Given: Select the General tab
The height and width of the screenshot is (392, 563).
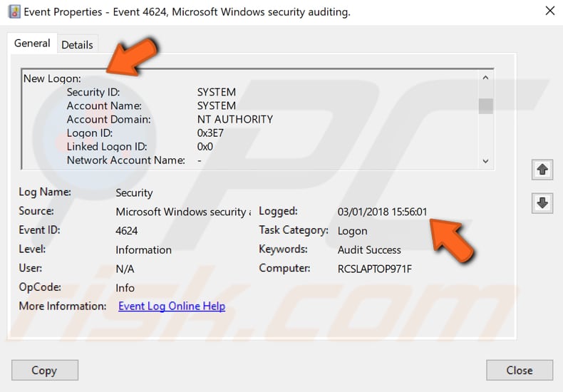Looking at the screenshot, I should point(32,43).
